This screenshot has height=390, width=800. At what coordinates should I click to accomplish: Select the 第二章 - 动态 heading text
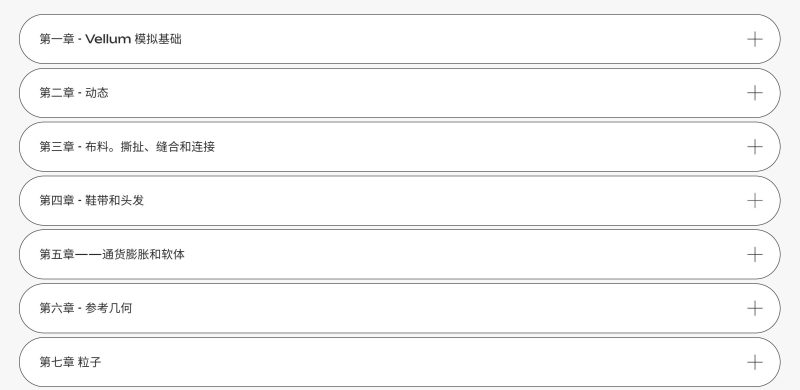74,93
